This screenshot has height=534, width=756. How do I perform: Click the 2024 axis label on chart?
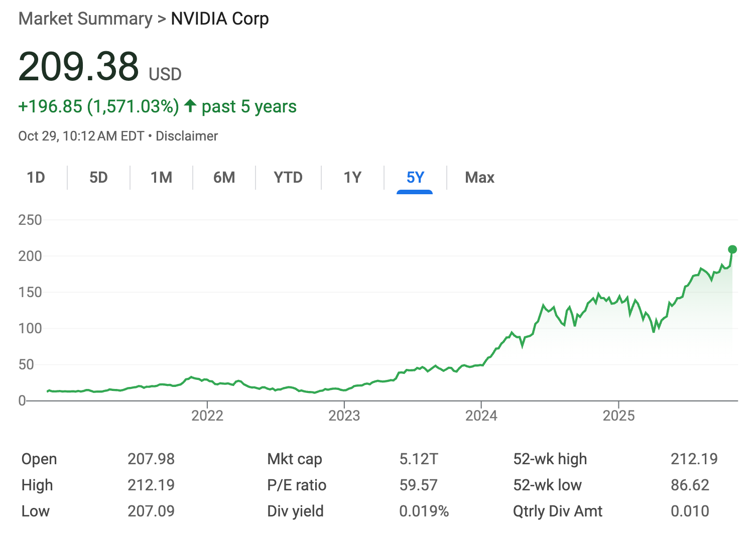pos(482,416)
